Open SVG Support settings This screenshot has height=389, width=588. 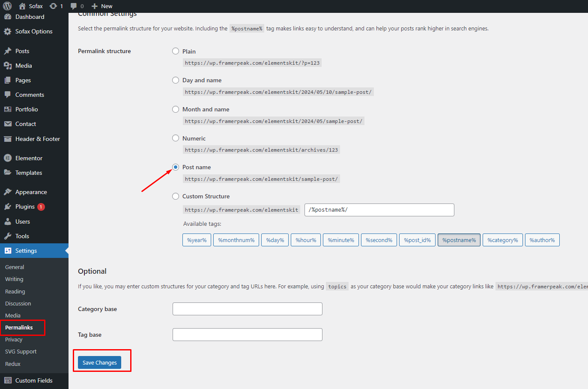[21, 351]
